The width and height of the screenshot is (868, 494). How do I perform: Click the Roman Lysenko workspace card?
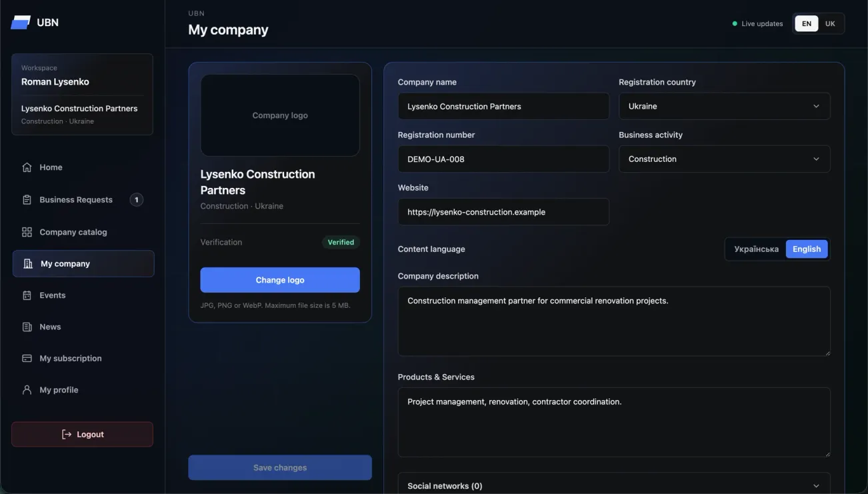83,95
